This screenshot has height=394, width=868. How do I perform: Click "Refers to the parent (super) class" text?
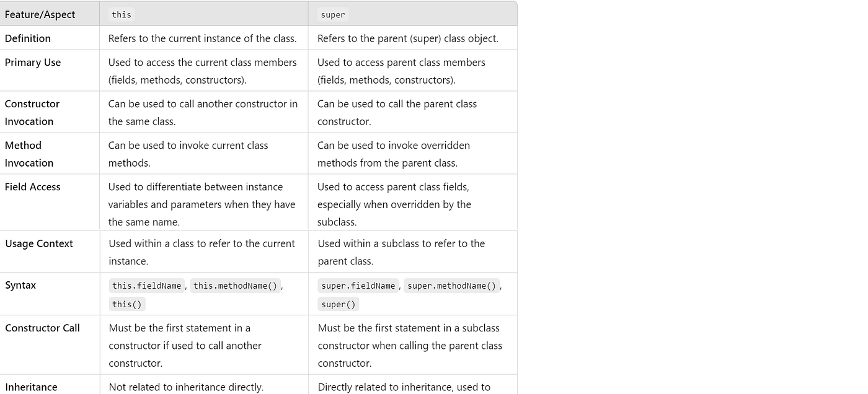(407, 38)
